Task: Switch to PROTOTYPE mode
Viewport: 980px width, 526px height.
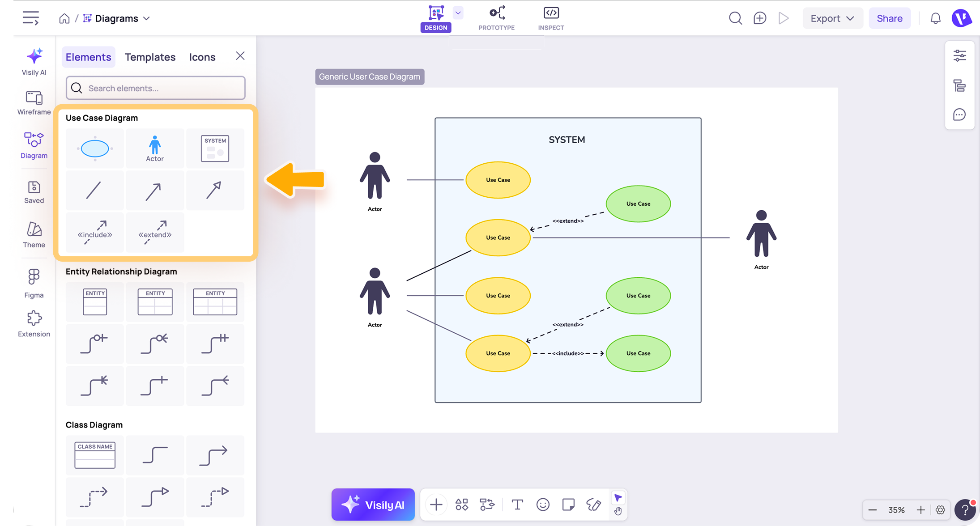Action: 496,18
